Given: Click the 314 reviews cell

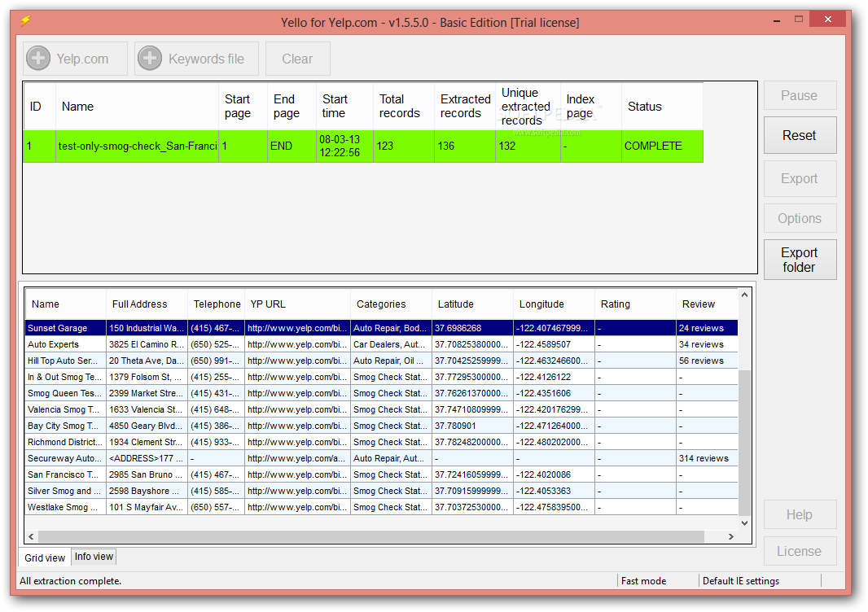Looking at the screenshot, I should click(x=707, y=458).
